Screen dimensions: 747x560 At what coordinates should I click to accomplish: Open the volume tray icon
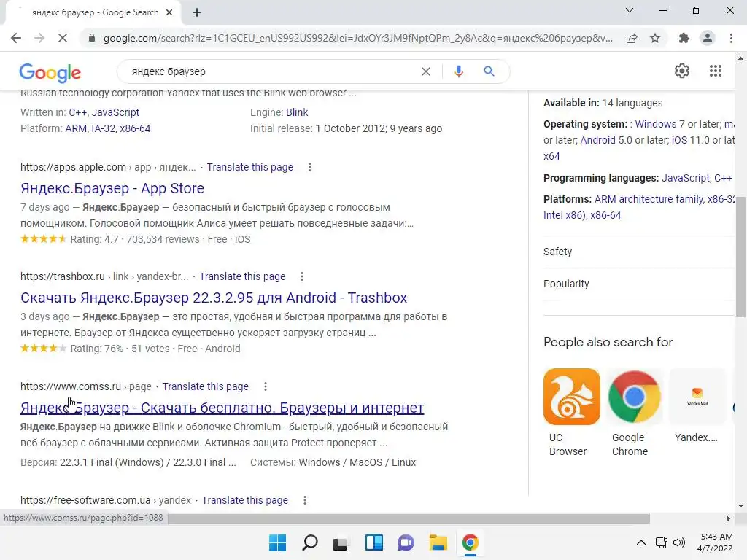[679, 542]
